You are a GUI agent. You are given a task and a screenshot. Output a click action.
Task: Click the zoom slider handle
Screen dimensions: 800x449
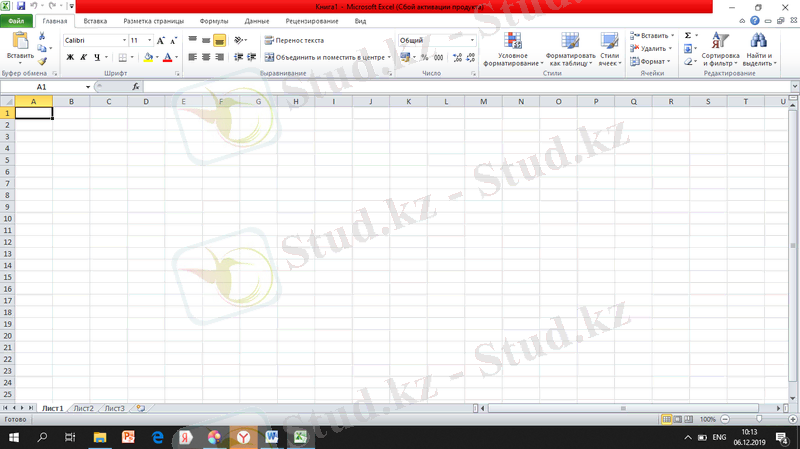pos(759,419)
